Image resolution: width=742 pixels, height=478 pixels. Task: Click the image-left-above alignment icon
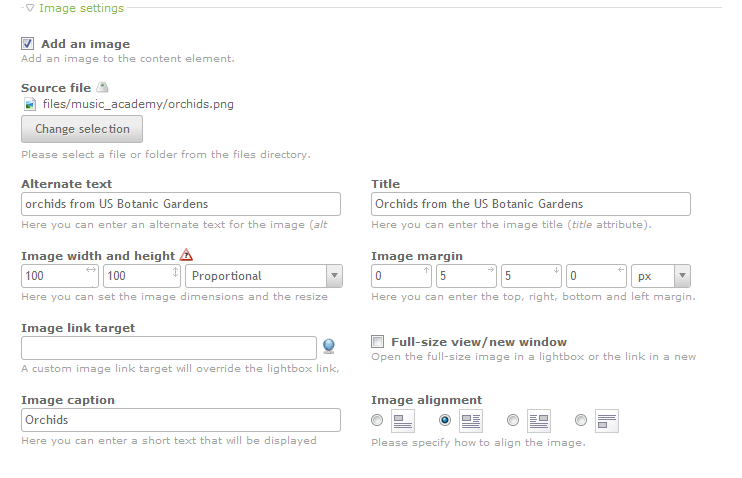402,420
